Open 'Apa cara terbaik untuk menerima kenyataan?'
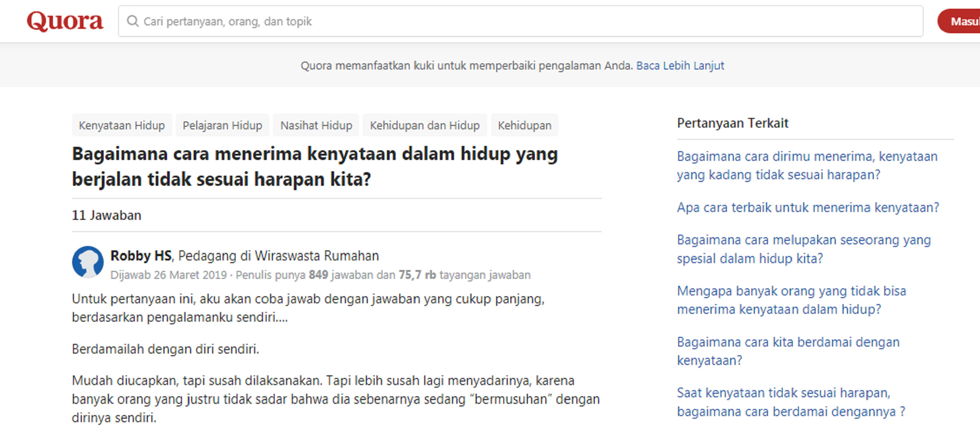The height and width of the screenshot is (437, 980). [808, 207]
